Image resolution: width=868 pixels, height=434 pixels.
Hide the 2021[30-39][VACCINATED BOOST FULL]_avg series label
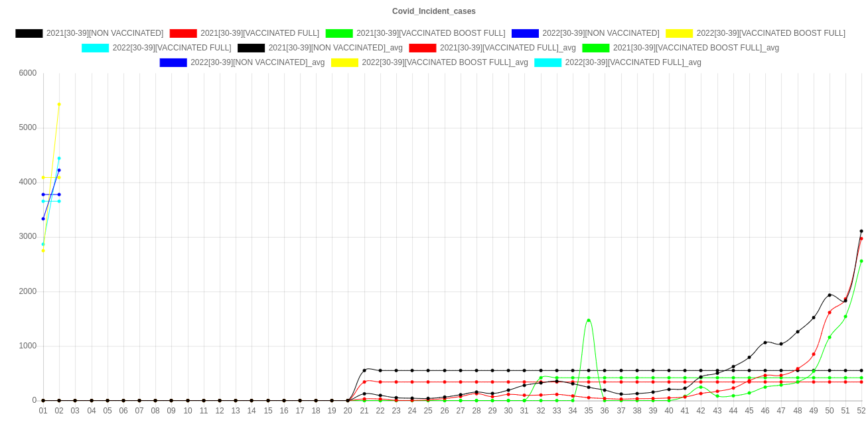pos(695,48)
